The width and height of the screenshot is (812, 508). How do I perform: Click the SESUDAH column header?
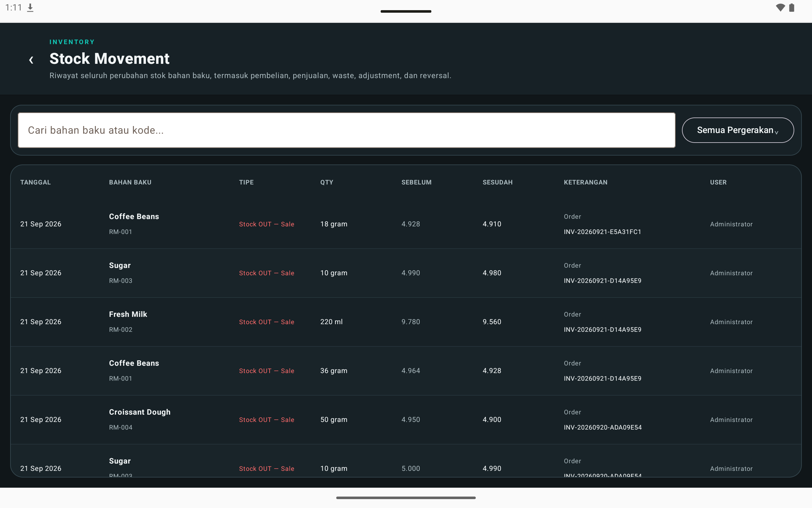coord(498,182)
